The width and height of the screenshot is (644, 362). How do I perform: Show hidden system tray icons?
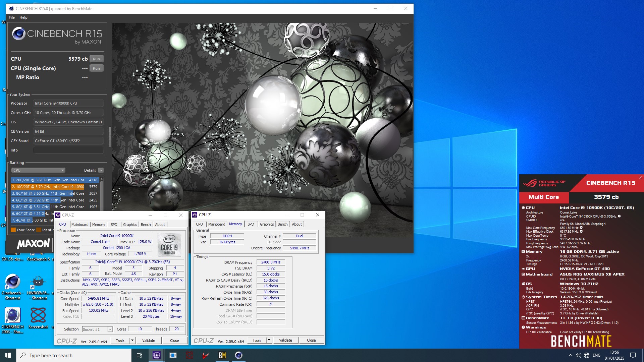pyautogui.click(x=570, y=355)
